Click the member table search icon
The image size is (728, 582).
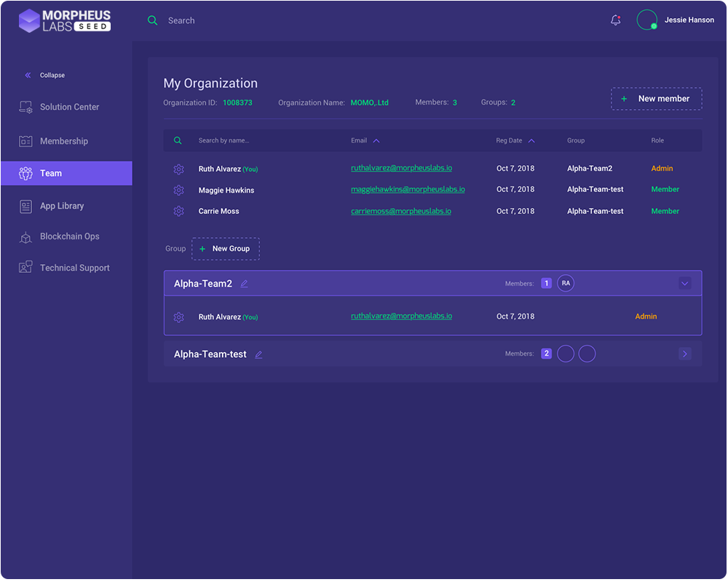click(x=178, y=140)
